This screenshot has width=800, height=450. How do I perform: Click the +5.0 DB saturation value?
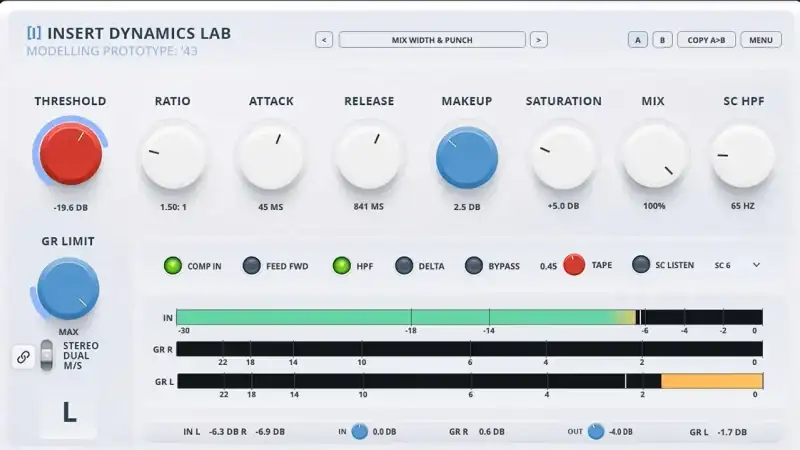coord(563,206)
